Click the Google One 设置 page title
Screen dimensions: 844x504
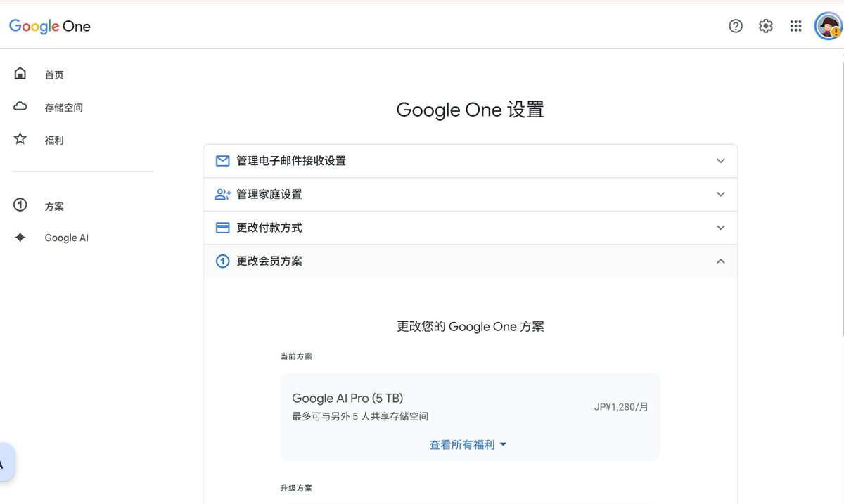(x=471, y=110)
